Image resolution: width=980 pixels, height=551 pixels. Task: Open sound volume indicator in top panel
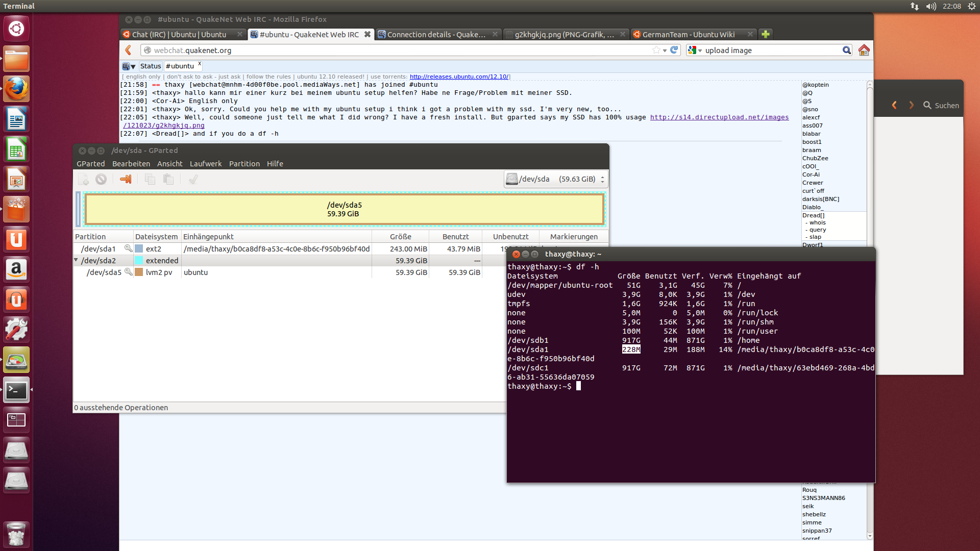931,6
